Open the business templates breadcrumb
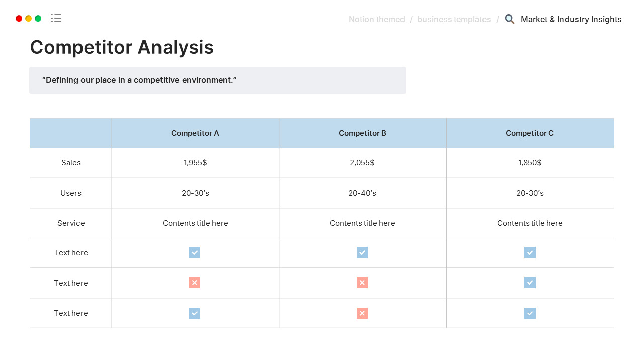 tap(454, 20)
